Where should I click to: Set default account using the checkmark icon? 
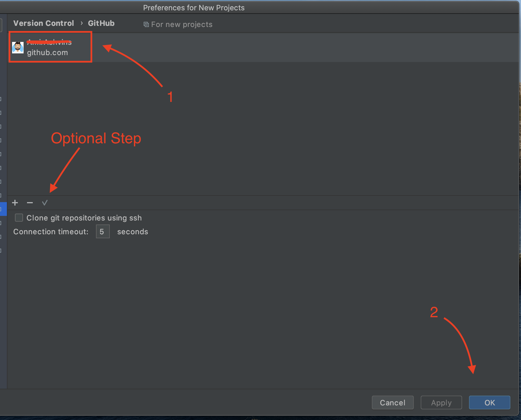pyautogui.click(x=45, y=203)
